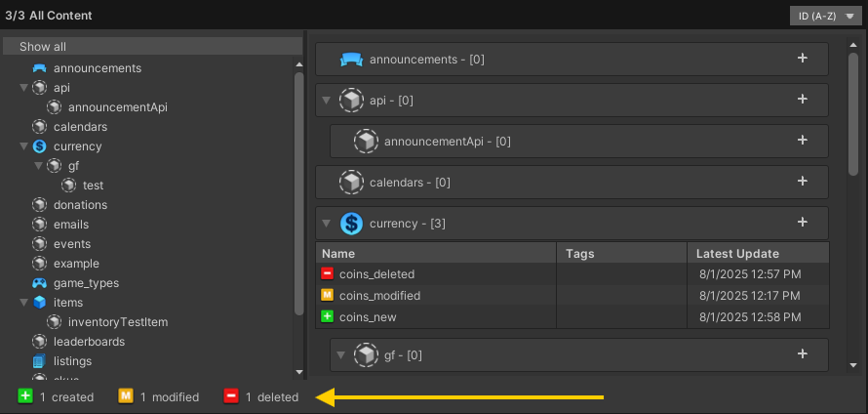Add new calendars entry with plus button

(803, 182)
